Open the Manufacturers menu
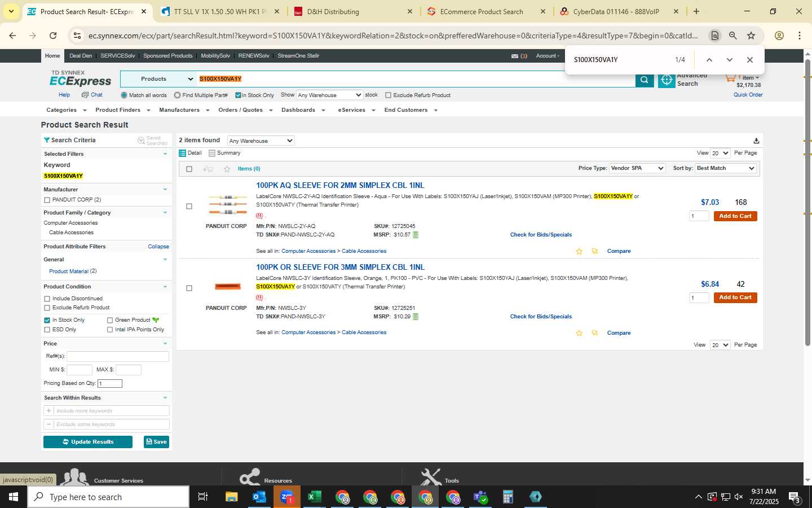 pyautogui.click(x=184, y=110)
